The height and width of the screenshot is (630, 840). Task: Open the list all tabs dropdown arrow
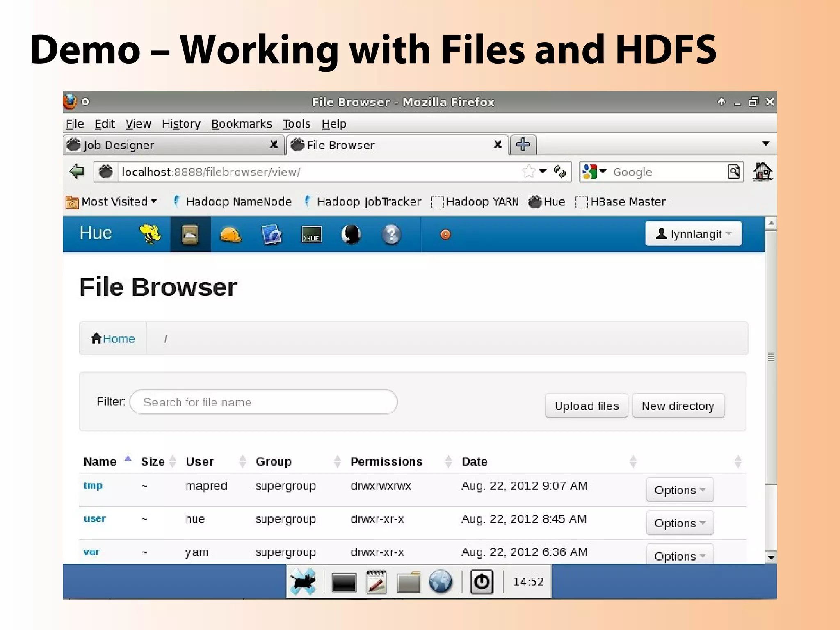click(x=765, y=144)
